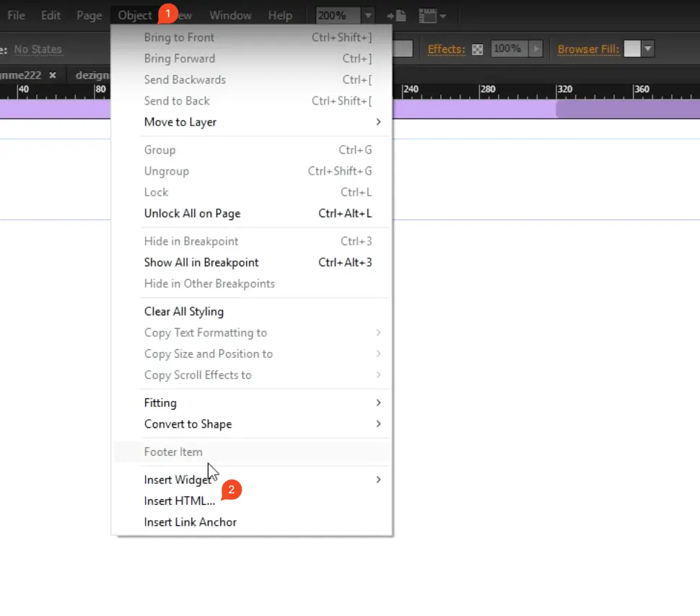Click the add page icon in toolbar
This screenshot has width=700, height=616.
point(395,15)
